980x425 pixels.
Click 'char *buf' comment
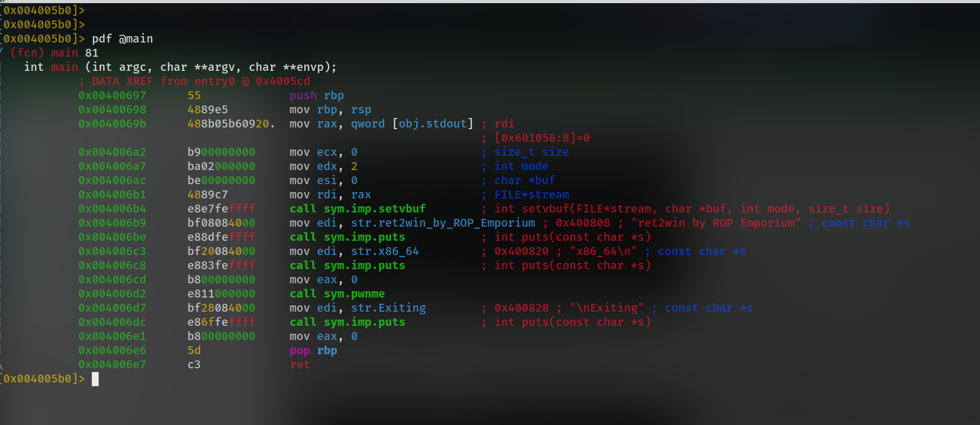[525, 180]
